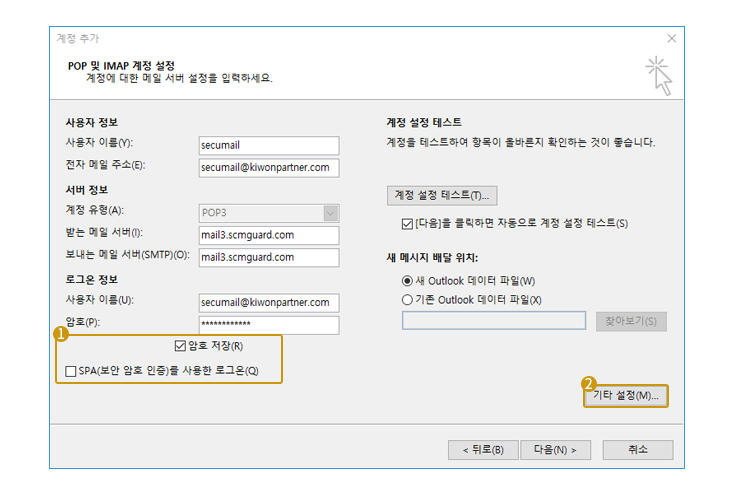Click the 사용자 이름 field containing secumail
The height and width of the screenshot is (495, 733).
pos(268,144)
